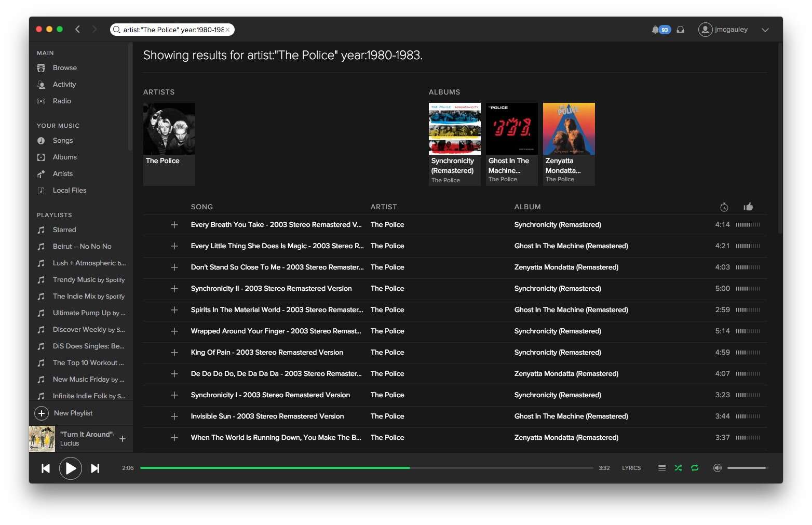The width and height of the screenshot is (812, 525).
Task: Skip to next track
Action: coord(95,468)
